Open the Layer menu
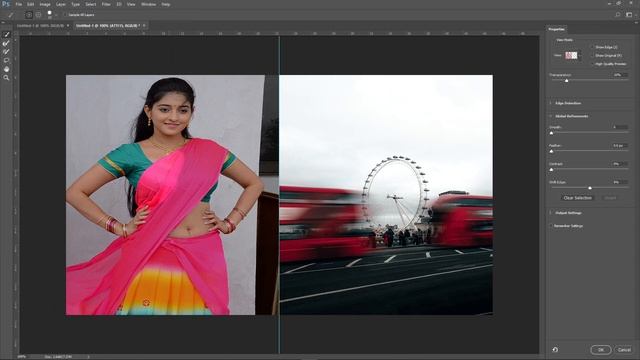The width and height of the screenshot is (640, 360). click(61, 4)
